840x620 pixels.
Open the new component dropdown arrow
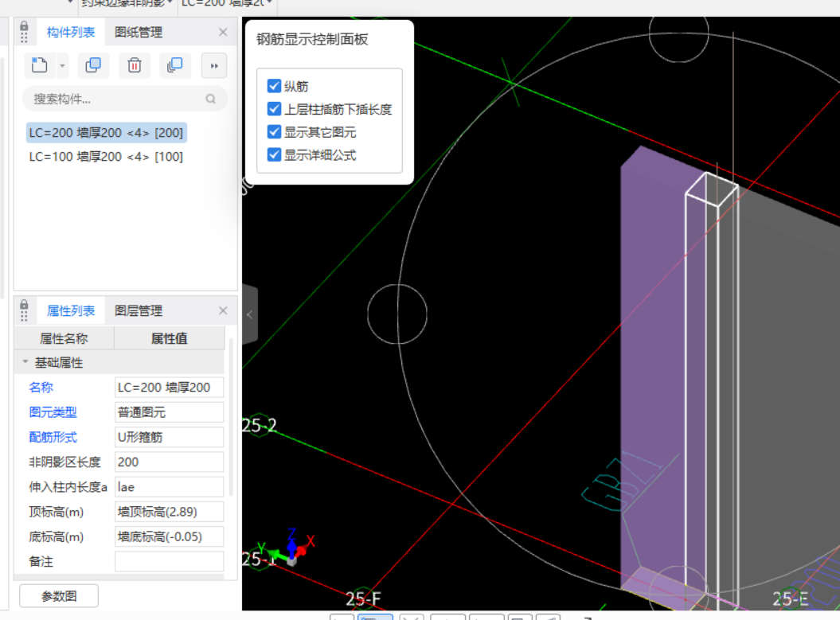[x=62, y=66]
